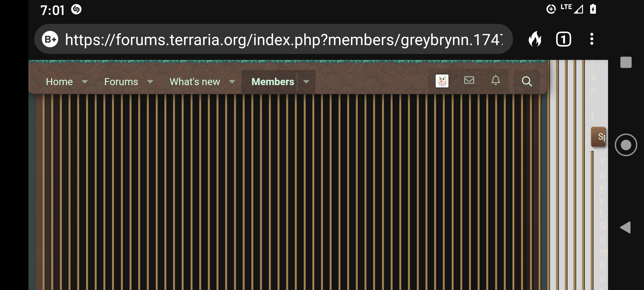Open the browser three-dot menu
Image resolution: width=644 pixels, height=290 pixels.
coord(591,39)
